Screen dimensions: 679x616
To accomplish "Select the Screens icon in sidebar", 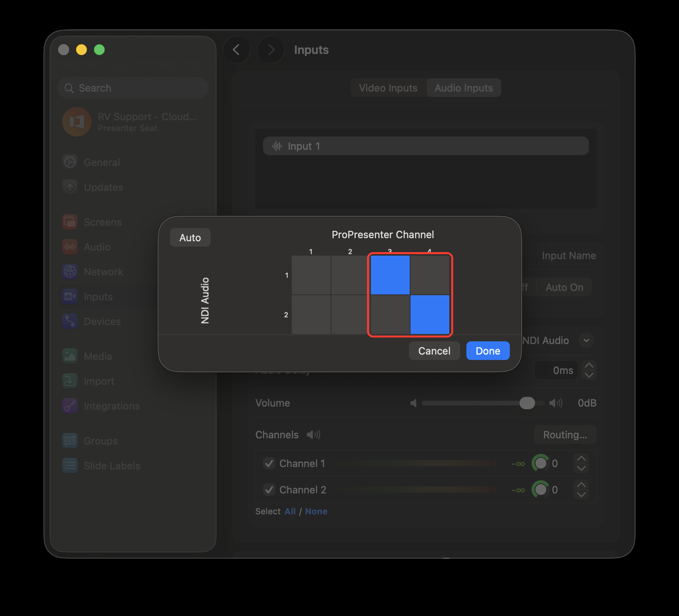I will pos(70,222).
